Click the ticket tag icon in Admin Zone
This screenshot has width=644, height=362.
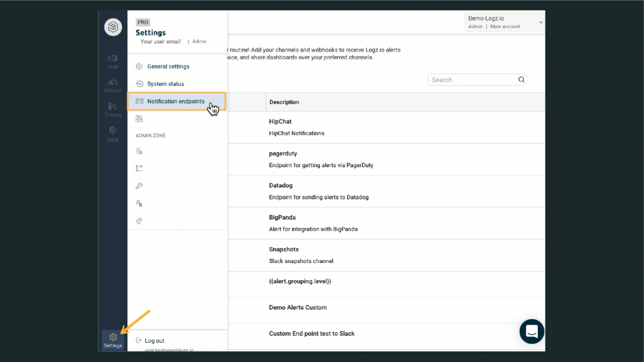tap(139, 221)
